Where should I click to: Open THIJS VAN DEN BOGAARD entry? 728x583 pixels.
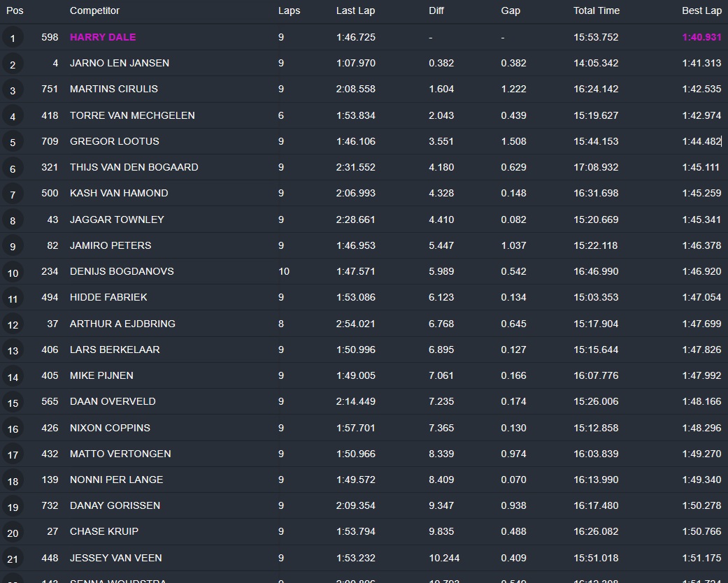tap(134, 167)
